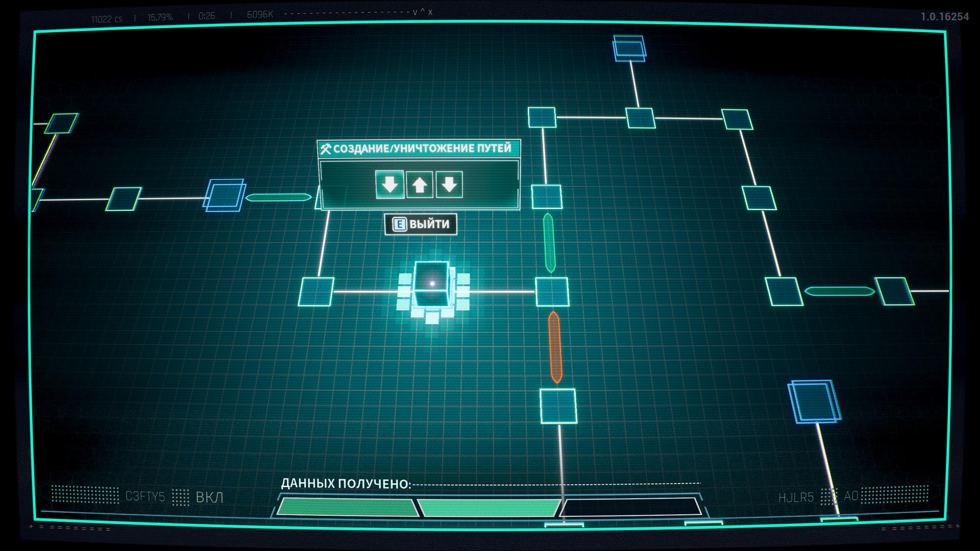Toggle the green vertical path connector
The height and width of the screenshot is (551, 980).
(549, 243)
